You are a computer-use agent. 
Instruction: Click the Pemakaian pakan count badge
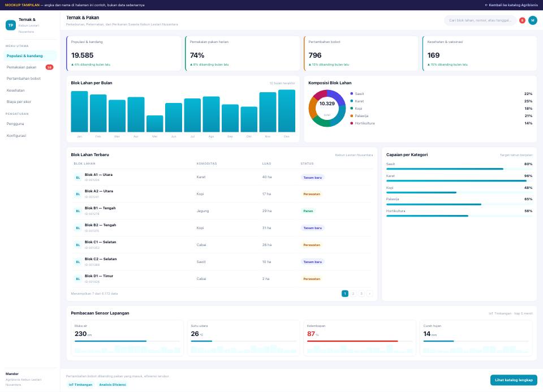pyautogui.click(x=50, y=67)
